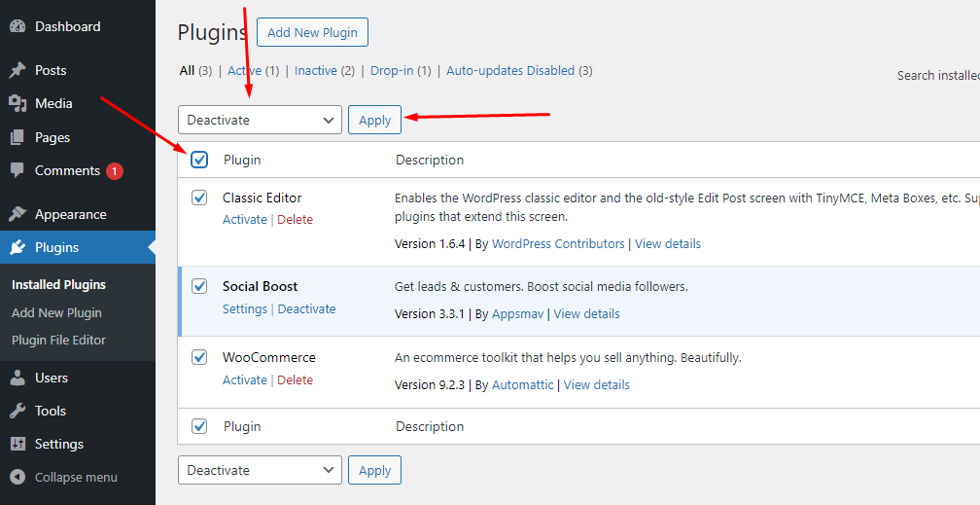This screenshot has height=505, width=980.
Task: Filter plugins by Active
Action: coord(244,71)
